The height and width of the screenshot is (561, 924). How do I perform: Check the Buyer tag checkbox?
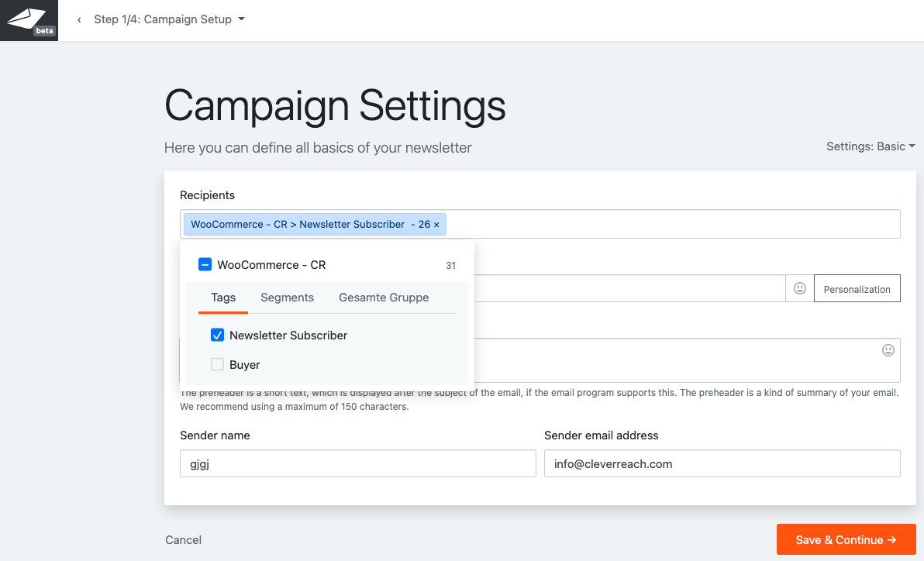click(218, 365)
